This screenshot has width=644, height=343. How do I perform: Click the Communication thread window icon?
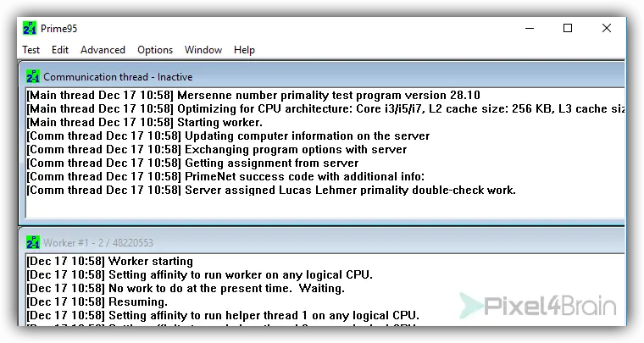(x=33, y=77)
